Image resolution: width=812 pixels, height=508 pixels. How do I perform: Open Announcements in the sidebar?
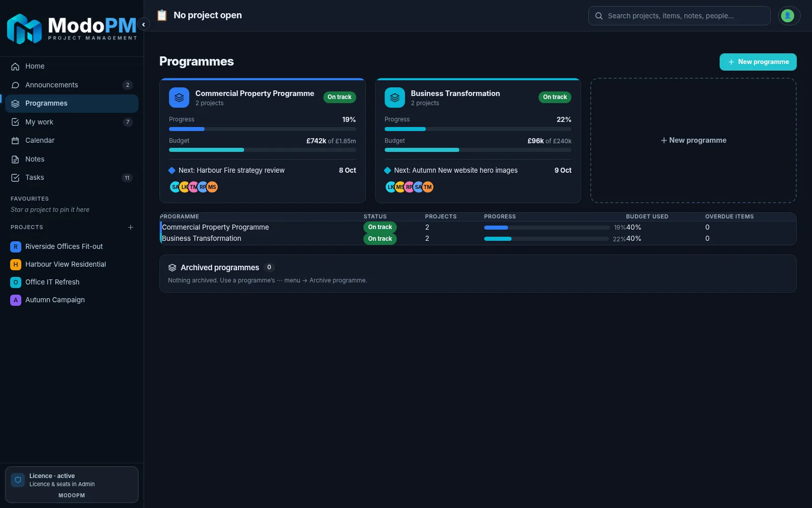(72, 85)
